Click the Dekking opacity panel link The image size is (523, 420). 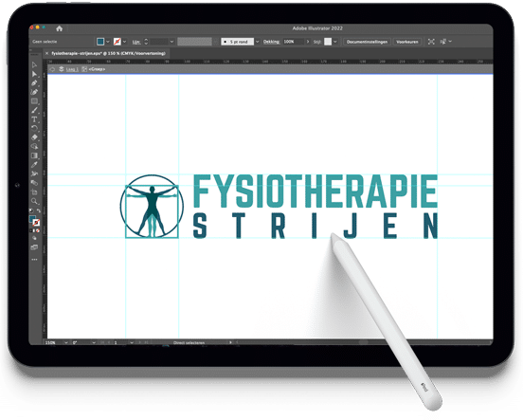[271, 42]
